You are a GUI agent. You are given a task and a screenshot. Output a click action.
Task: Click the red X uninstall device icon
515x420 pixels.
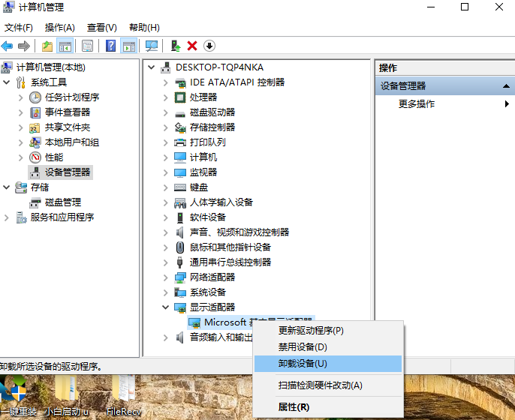192,46
